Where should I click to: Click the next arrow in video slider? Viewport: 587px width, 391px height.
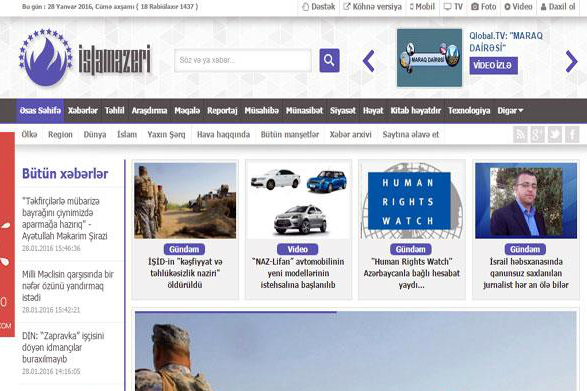point(571,61)
